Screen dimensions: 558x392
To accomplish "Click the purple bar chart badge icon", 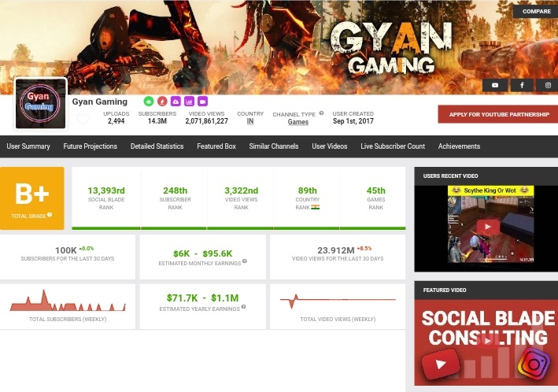I will [189, 102].
